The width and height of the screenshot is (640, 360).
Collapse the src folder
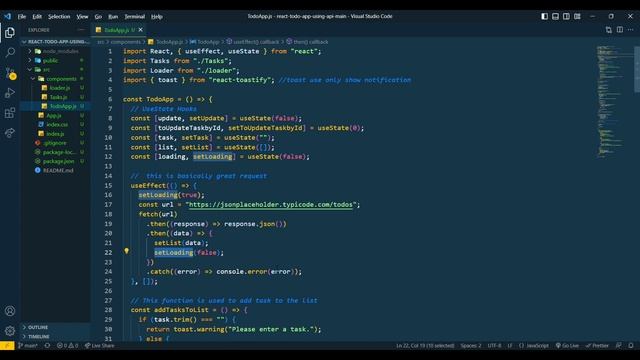pyautogui.click(x=56, y=69)
